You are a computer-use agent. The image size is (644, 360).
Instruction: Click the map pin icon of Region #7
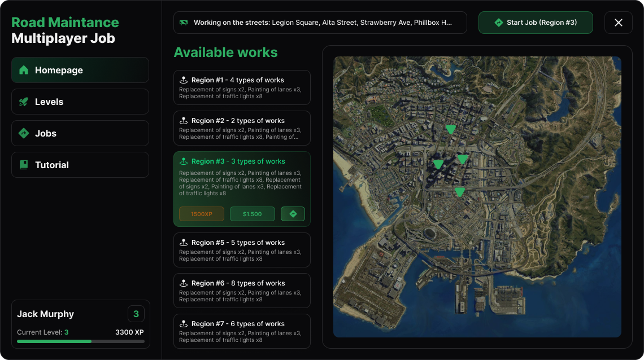click(x=184, y=323)
